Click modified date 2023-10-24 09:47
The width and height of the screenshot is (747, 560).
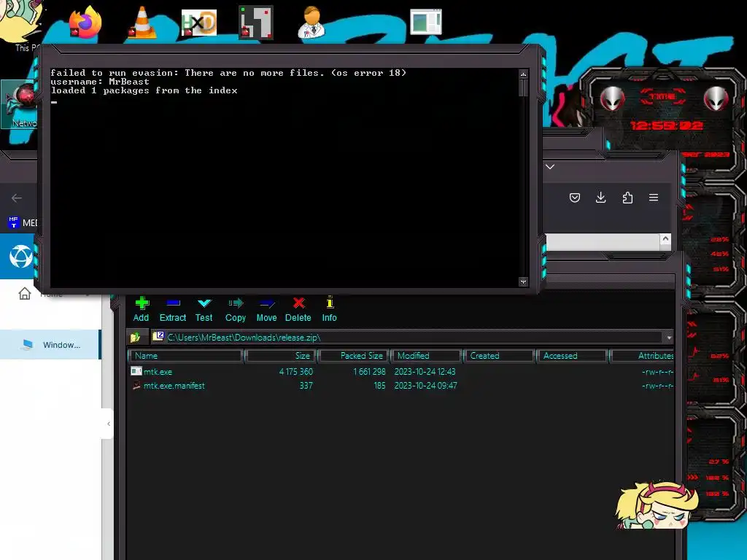(x=425, y=386)
